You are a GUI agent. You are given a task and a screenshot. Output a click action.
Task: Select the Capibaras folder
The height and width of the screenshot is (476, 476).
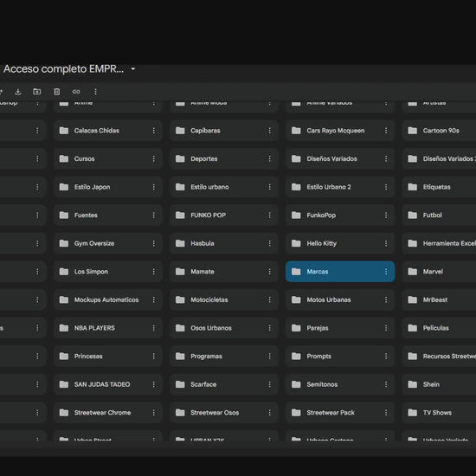[224, 131]
